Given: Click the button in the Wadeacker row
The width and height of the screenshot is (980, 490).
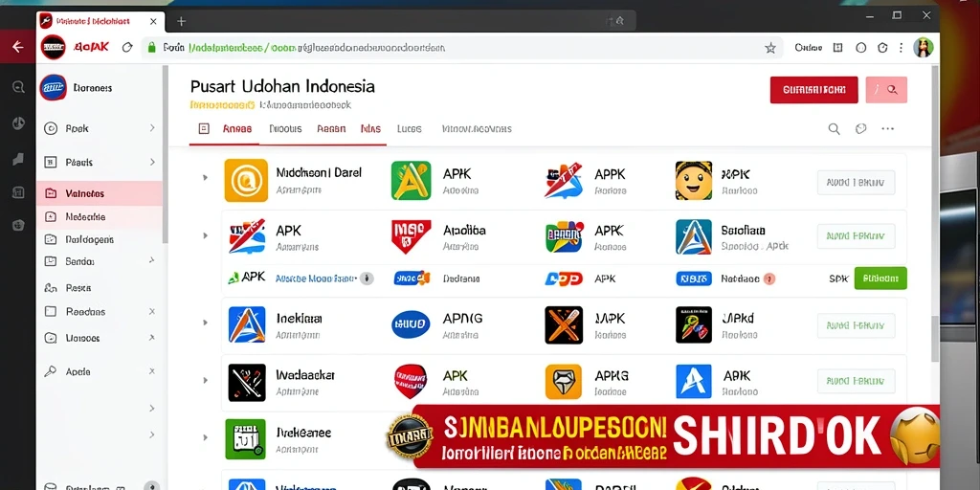Looking at the screenshot, I should pos(856,379).
